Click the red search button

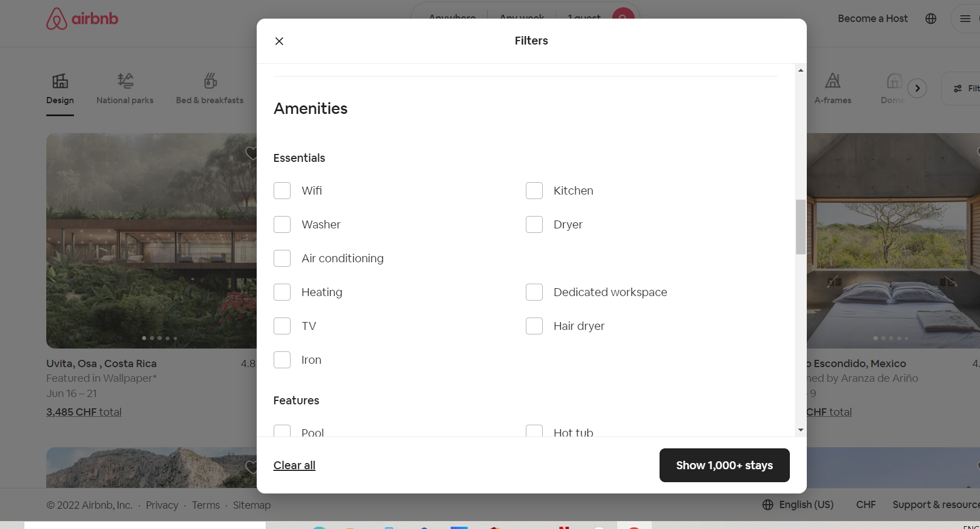tap(623, 15)
